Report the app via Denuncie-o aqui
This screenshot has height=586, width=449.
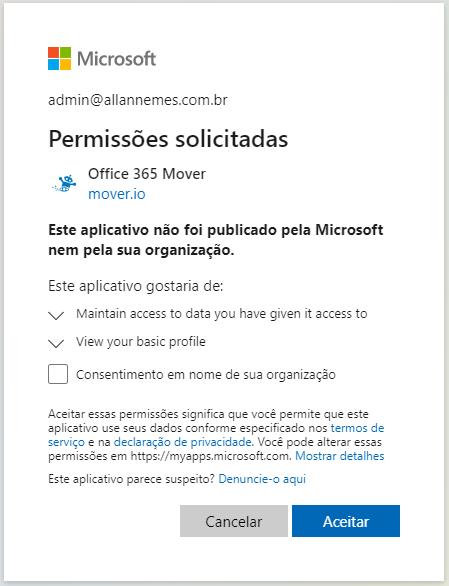pos(262,479)
